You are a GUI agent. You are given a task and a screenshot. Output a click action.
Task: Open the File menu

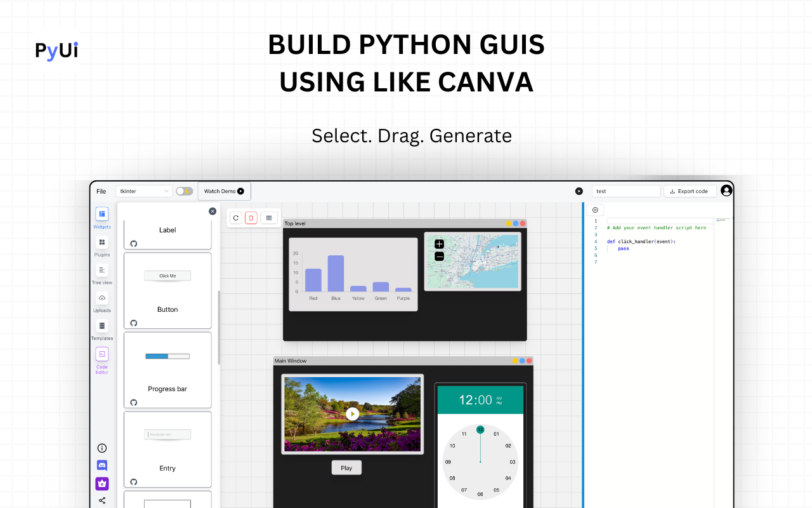tap(101, 191)
